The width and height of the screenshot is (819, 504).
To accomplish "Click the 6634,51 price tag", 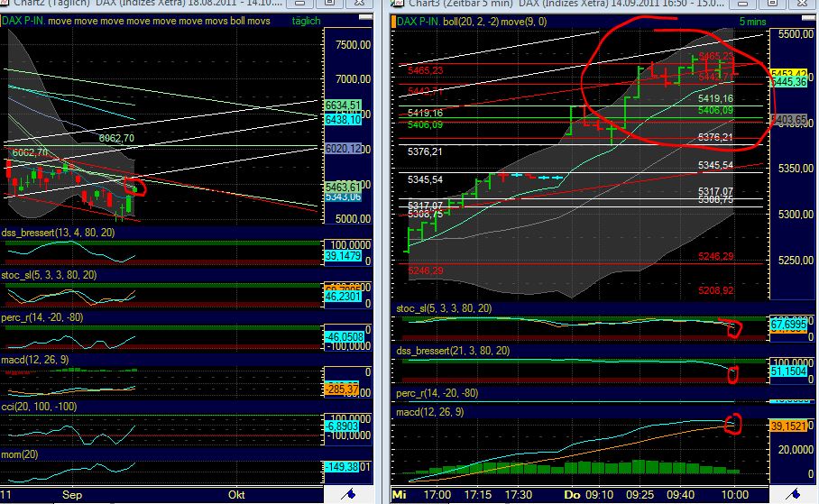I will 343,105.
